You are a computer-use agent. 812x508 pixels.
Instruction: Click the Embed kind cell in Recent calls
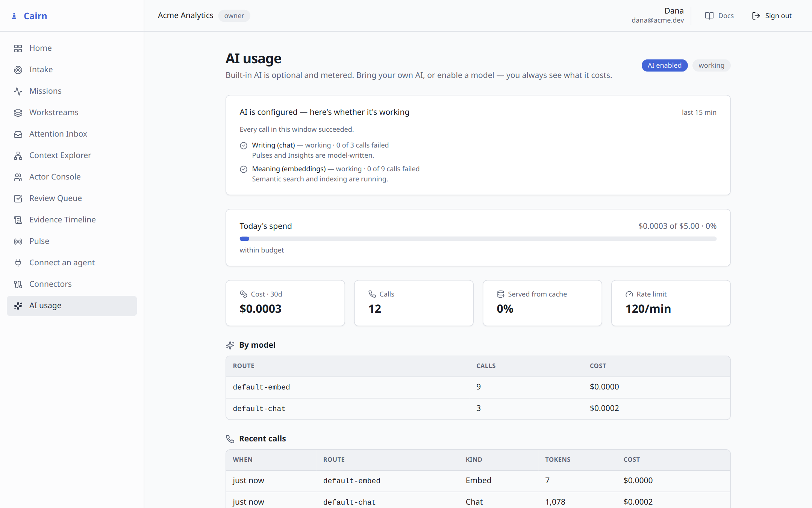click(x=478, y=481)
